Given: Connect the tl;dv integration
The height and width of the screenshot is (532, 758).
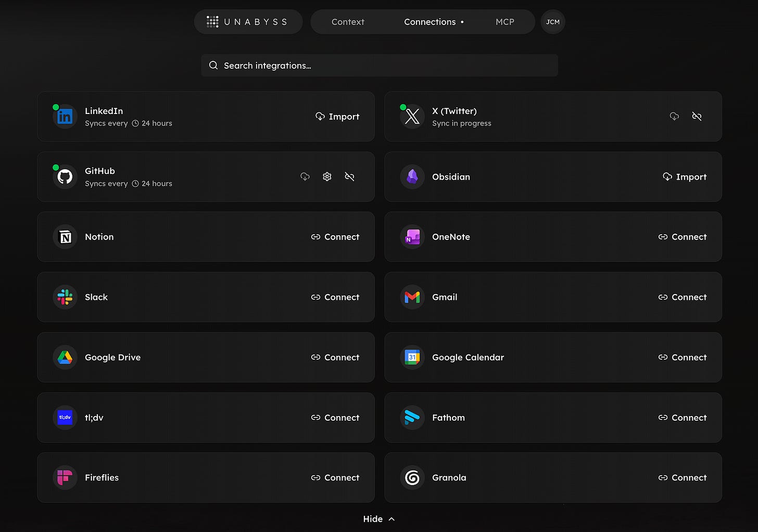Looking at the screenshot, I should pyautogui.click(x=335, y=417).
